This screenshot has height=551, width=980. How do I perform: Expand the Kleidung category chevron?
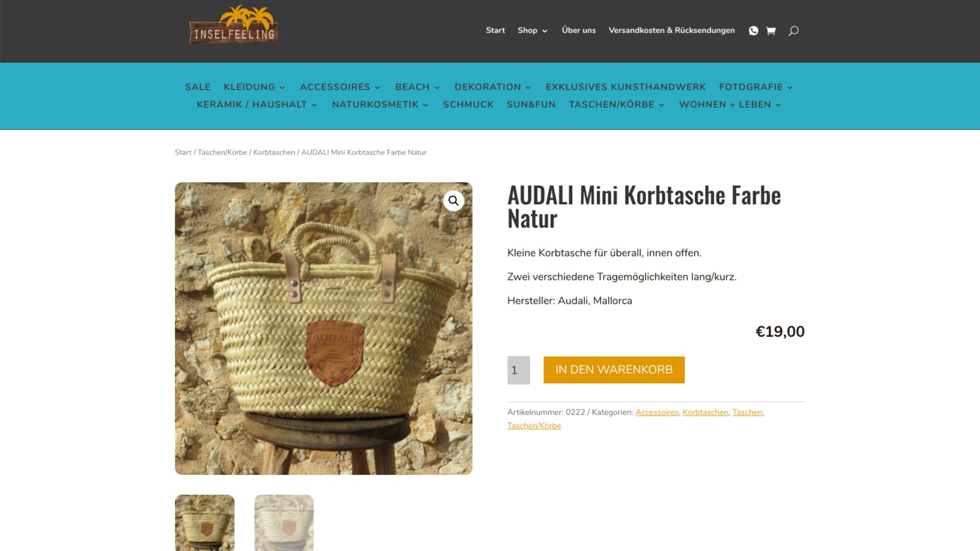tap(282, 87)
